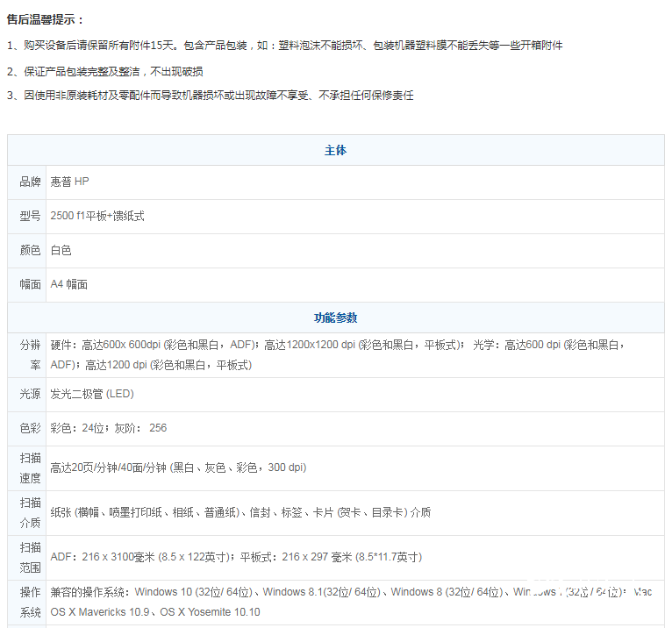Select the 2500 f1平板+馈纸式 model value

point(97,216)
